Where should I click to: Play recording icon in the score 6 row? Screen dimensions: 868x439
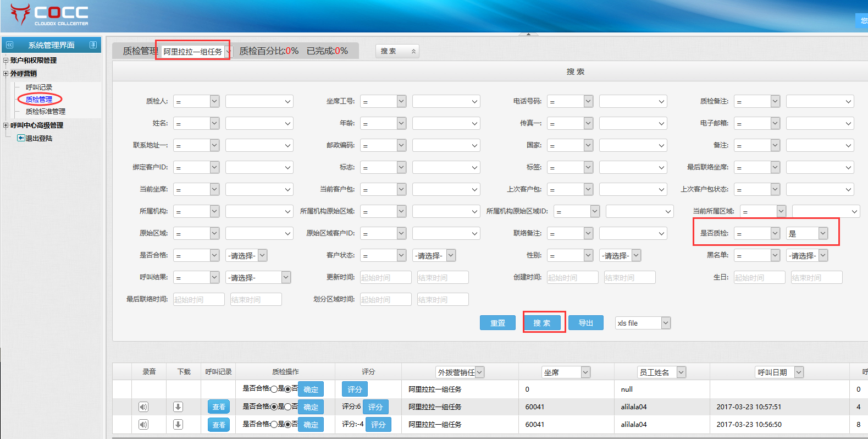pos(143,407)
